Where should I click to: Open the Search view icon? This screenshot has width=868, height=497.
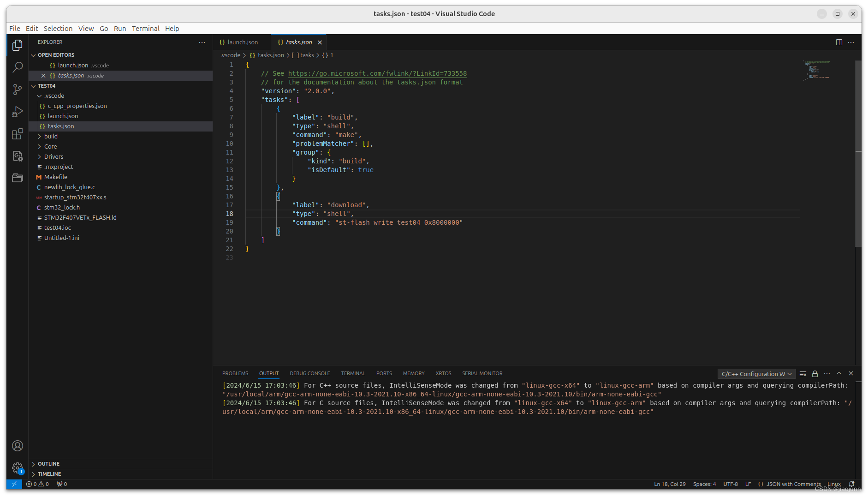(x=18, y=67)
